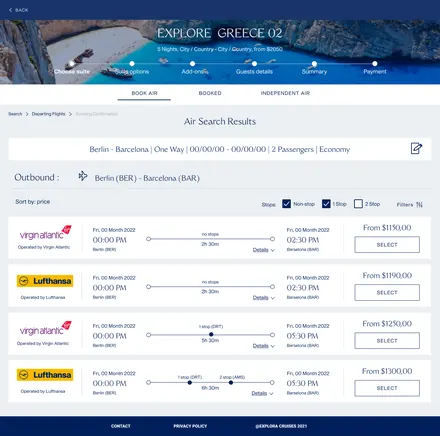This screenshot has width=440, height=436.
Task: Expand Details for $1150 Virgin Atlantic flight
Action: [263, 250]
